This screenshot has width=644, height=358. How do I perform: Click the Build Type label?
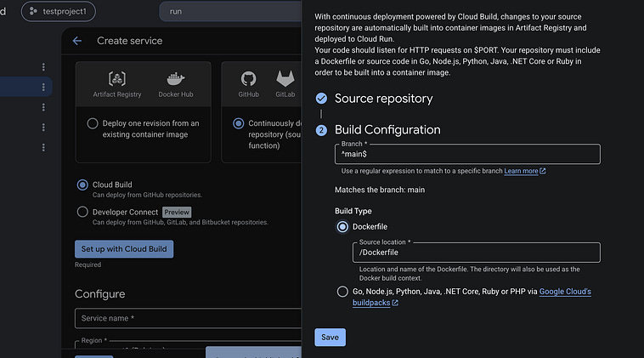[353, 211]
